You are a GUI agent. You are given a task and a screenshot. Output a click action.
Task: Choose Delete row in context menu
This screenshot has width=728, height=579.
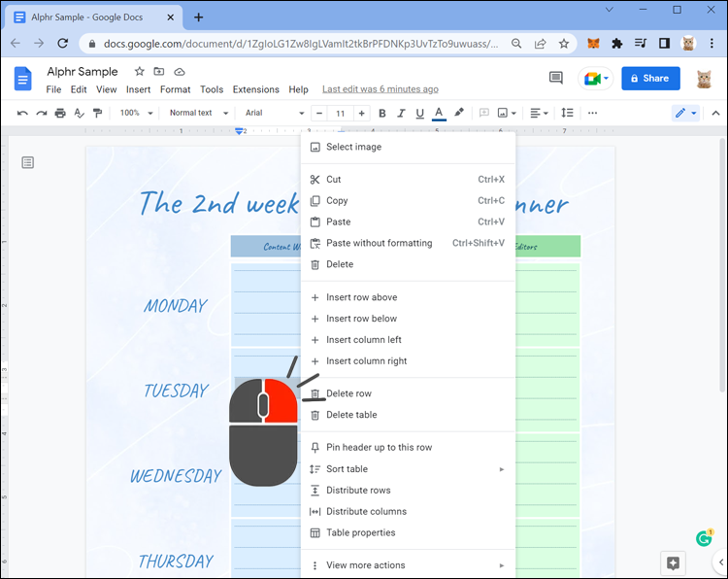point(408,393)
